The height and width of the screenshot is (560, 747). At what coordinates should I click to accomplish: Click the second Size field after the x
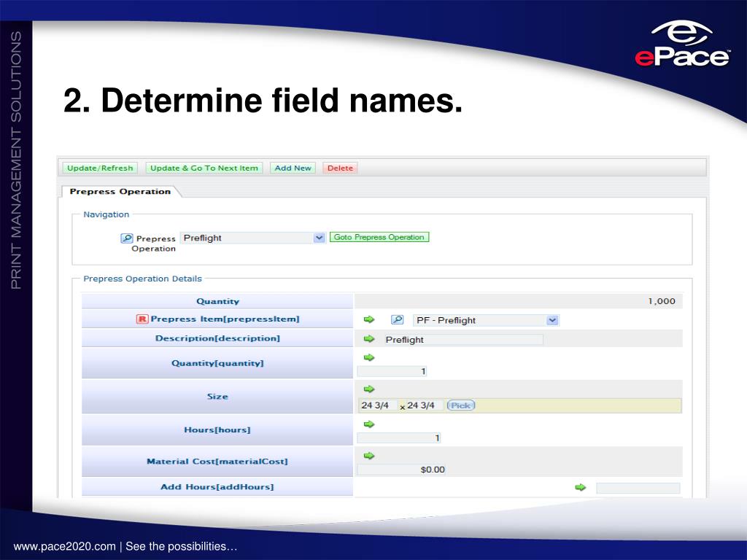click(425, 405)
